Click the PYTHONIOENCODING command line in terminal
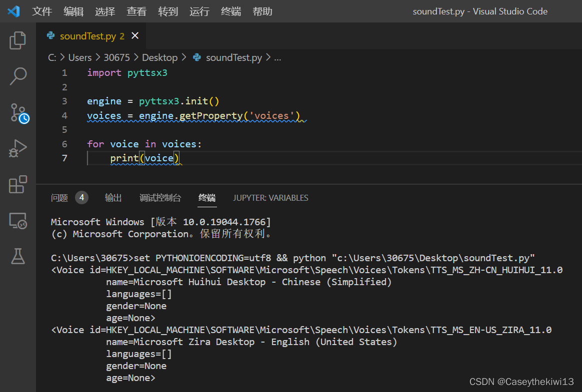 [293, 258]
